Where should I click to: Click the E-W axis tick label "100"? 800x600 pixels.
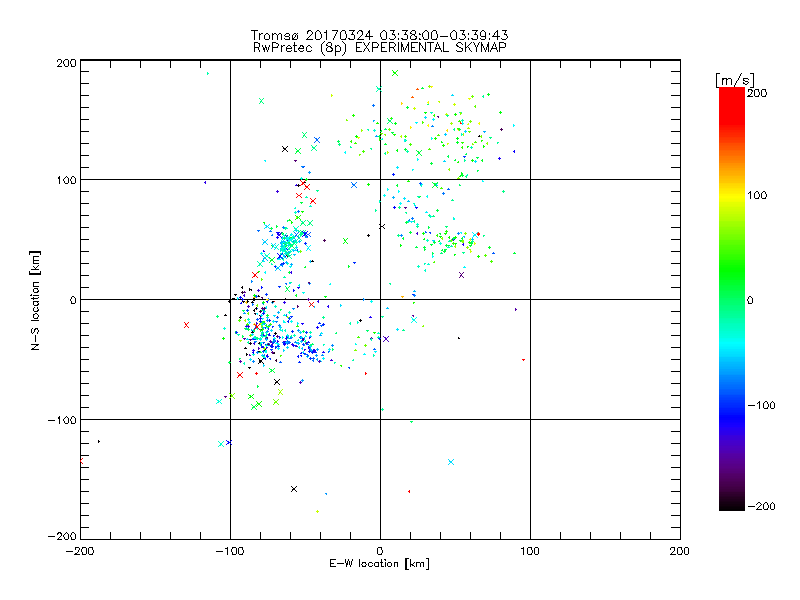(x=530, y=551)
